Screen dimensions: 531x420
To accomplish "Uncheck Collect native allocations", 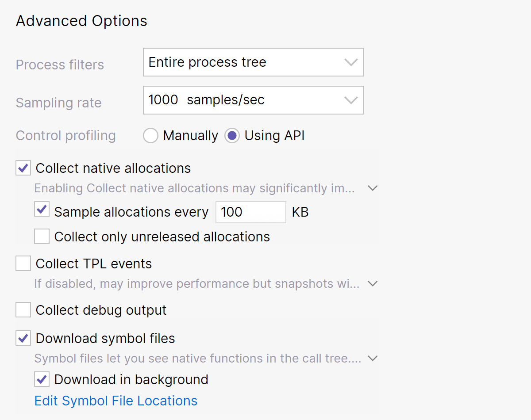I will point(23,168).
